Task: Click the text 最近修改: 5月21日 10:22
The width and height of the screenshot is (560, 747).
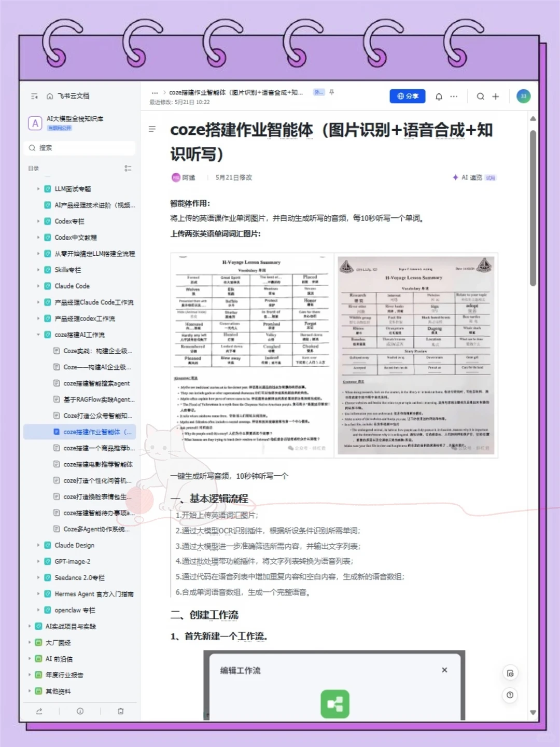Action: [179, 102]
